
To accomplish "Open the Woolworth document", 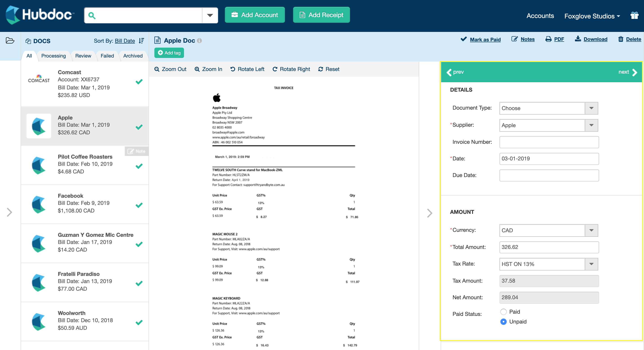I will pos(85,321).
